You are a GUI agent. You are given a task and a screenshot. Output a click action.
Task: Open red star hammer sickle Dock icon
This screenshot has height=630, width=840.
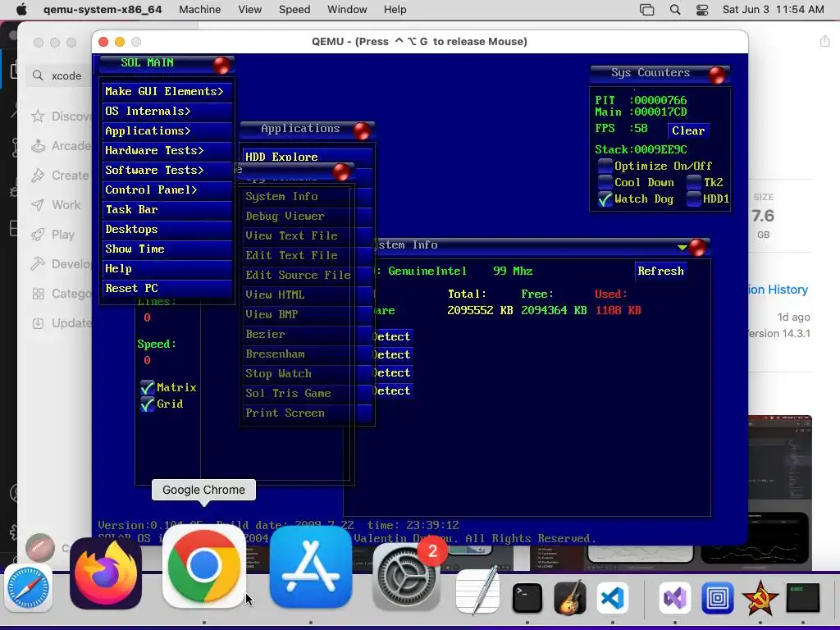tap(760, 598)
